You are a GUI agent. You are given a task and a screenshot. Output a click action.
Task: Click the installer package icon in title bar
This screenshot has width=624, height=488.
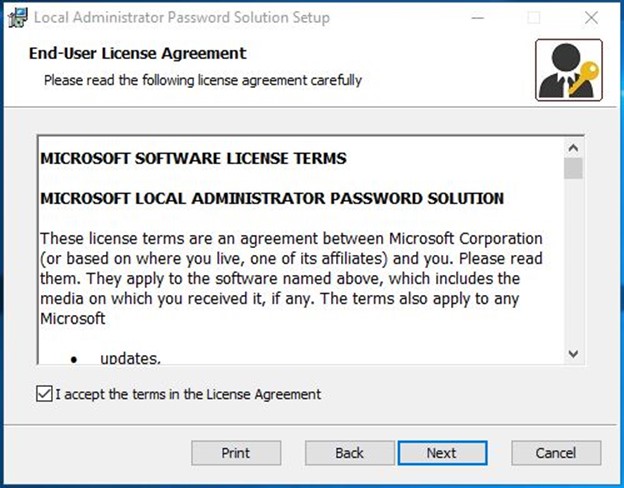18,18
